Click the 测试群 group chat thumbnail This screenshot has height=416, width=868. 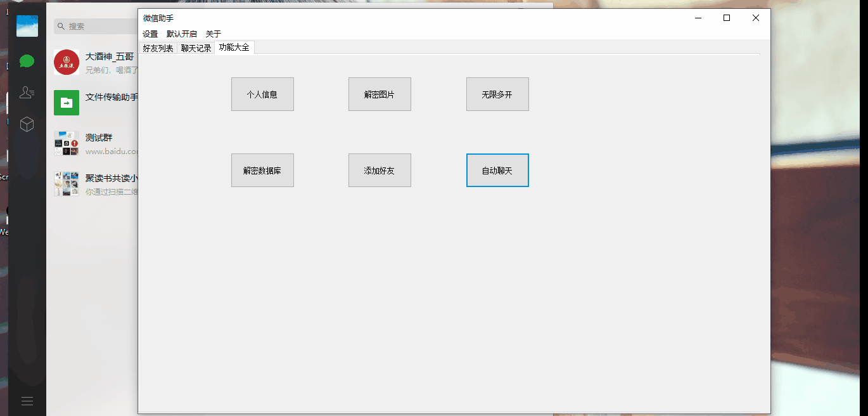pos(66,143)
